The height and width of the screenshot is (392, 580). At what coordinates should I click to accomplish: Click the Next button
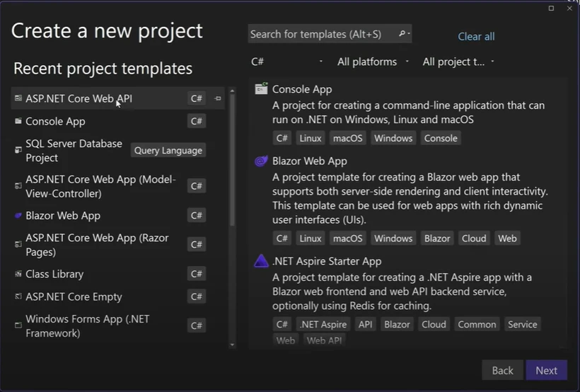(546, 370)
